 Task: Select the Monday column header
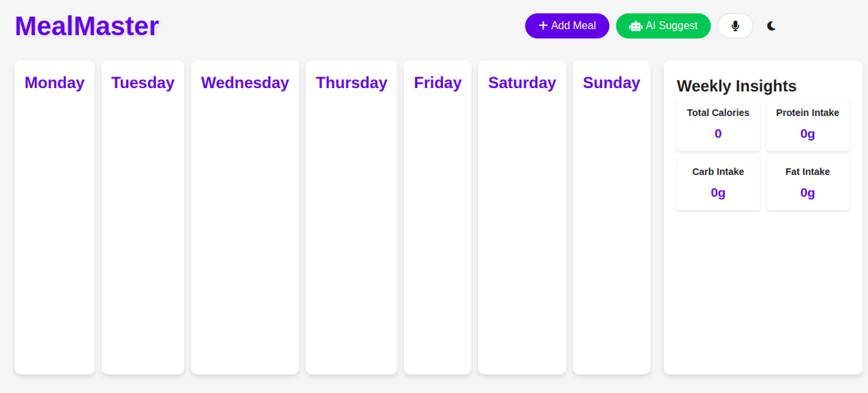(54, 83)
